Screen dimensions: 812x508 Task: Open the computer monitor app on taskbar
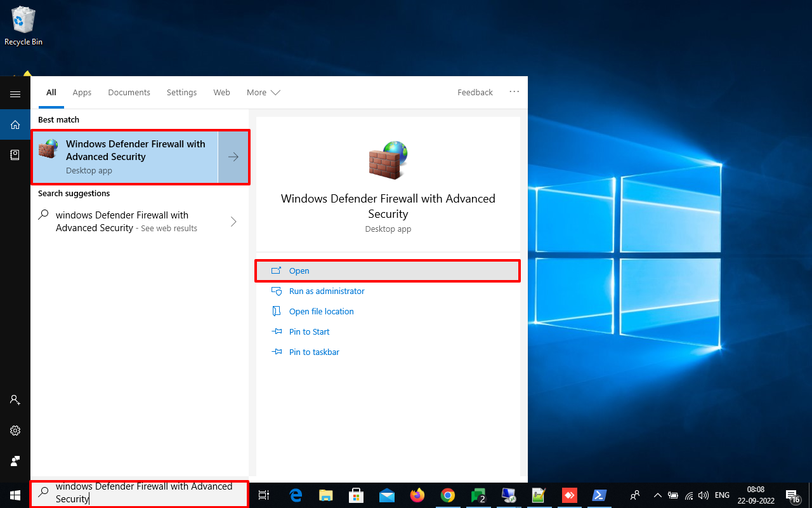509,495
